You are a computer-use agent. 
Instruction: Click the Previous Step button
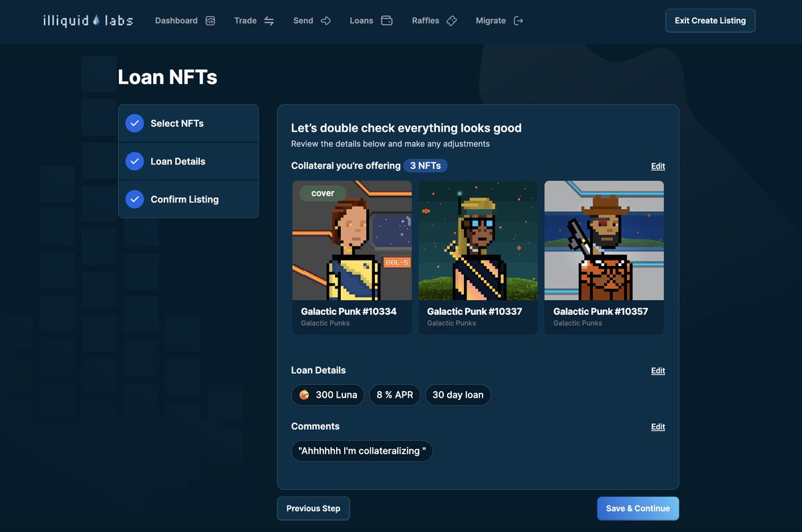pos(313,509)
